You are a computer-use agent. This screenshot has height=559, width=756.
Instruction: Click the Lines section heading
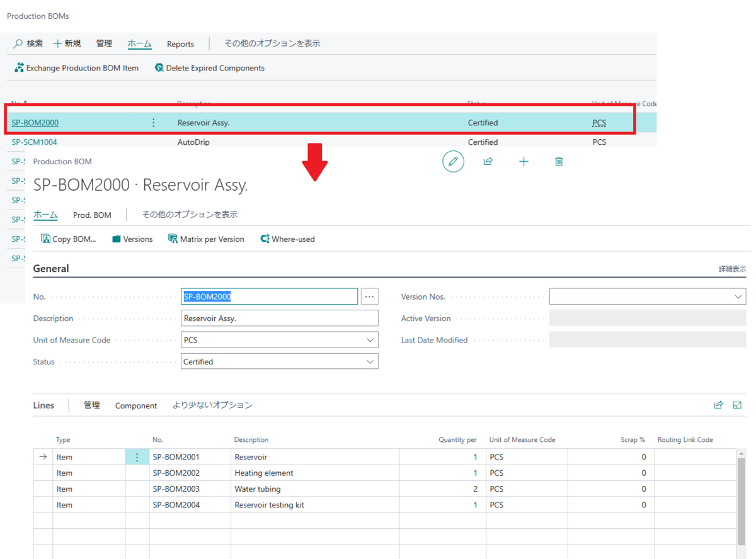tap(43, 405)
